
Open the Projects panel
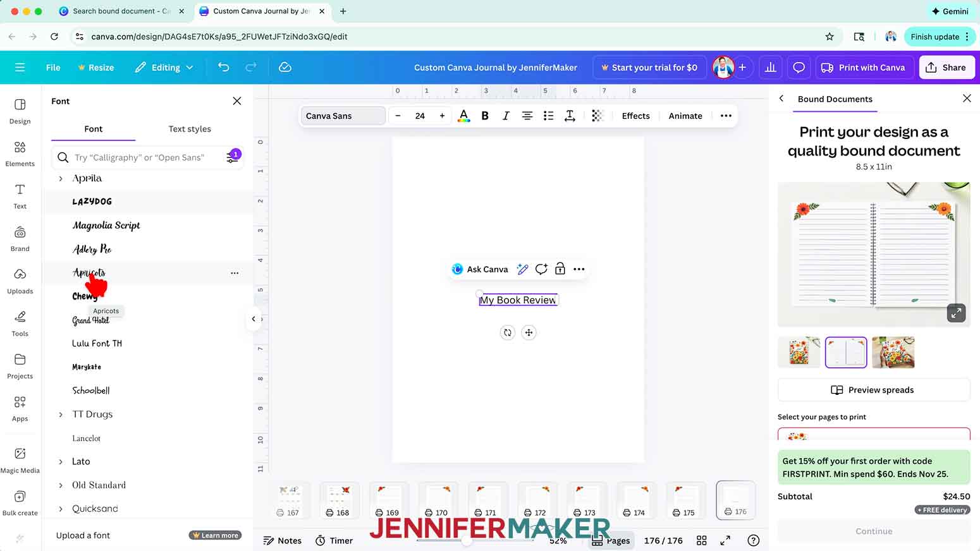coord(20,366)
